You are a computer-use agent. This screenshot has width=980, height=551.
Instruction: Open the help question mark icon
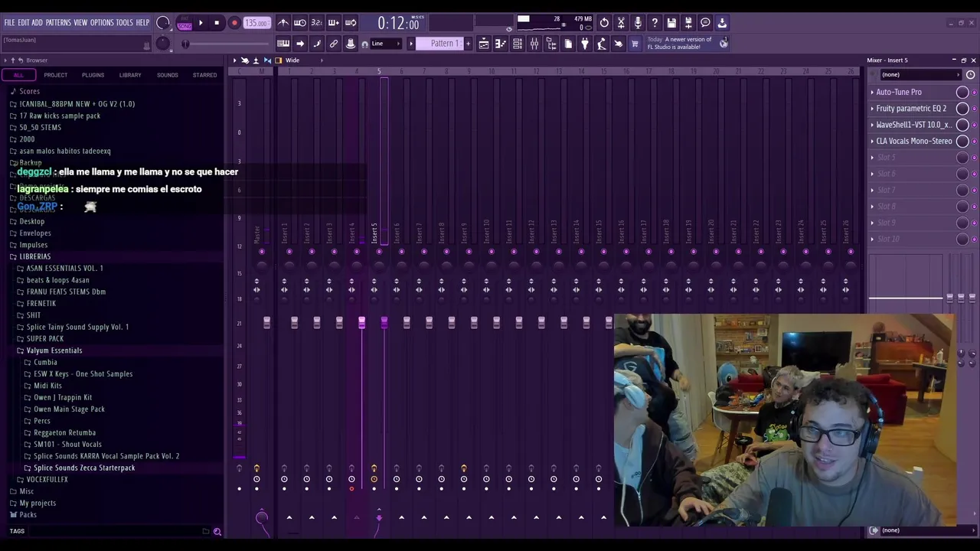coord(655,23)
